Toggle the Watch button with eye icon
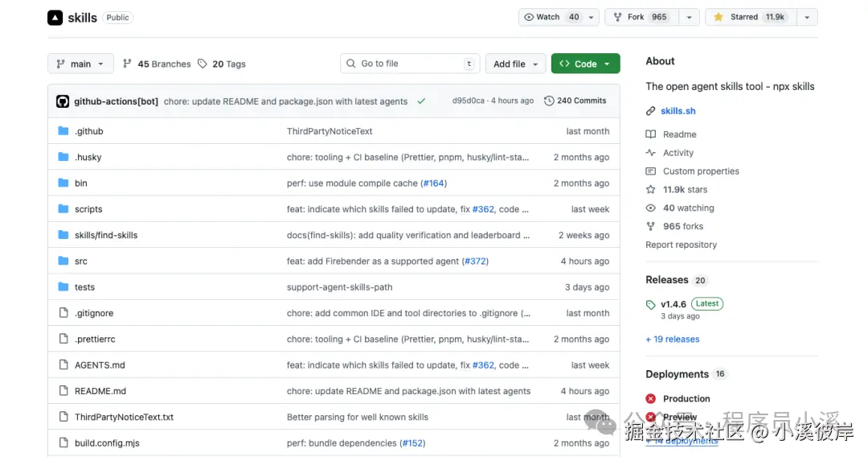This screenshot has height=457, width=868. pyautogui.click(x=559, y=17)
